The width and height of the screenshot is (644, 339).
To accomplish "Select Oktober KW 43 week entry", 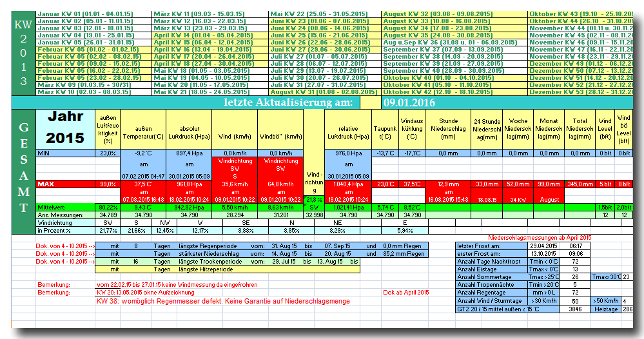I will [x=581, y=14].
